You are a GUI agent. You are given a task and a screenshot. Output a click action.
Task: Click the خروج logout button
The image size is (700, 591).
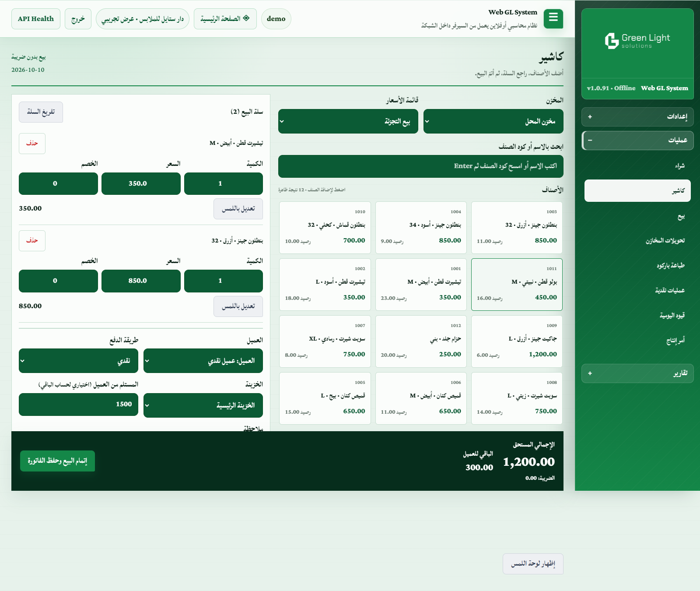point(78,19)
